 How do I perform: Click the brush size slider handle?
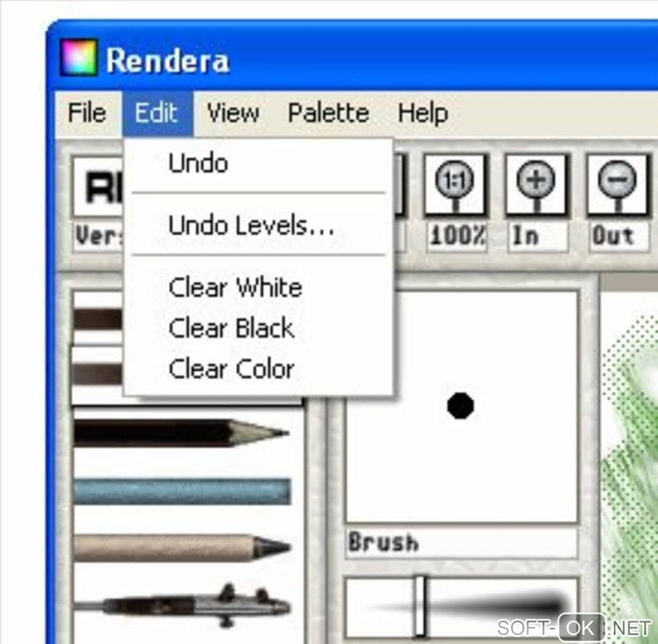click(420, 606)
